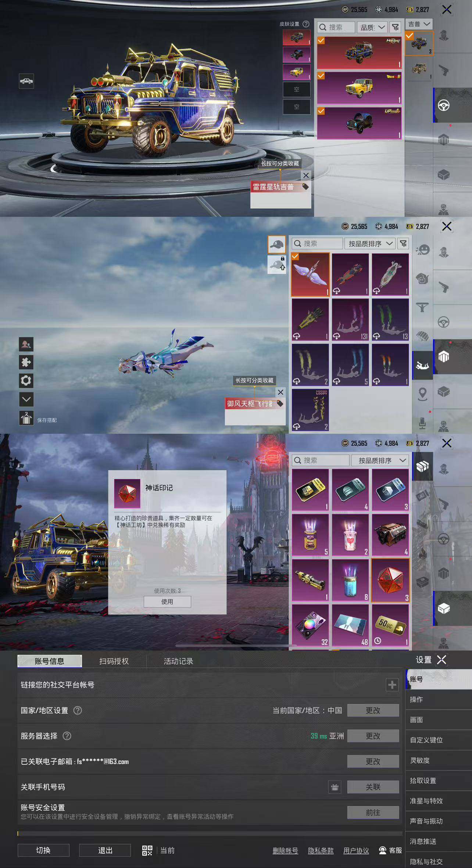Open the 灵敏度 settings menu item

[x=439, y=760]
